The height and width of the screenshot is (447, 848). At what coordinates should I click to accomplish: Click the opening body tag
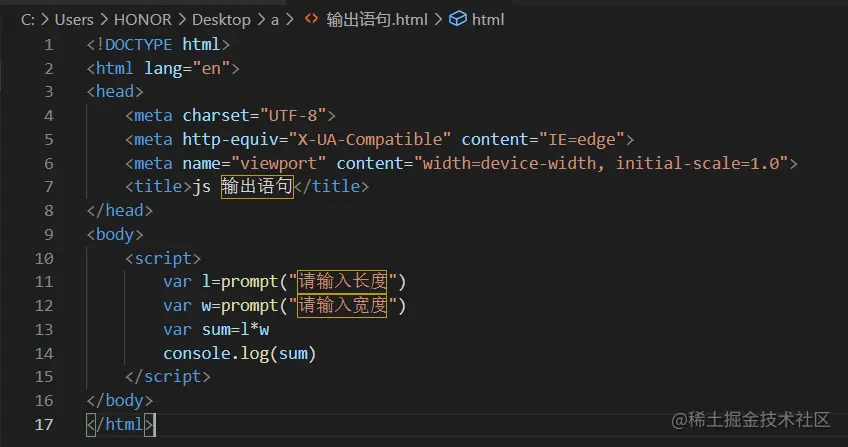115,235
